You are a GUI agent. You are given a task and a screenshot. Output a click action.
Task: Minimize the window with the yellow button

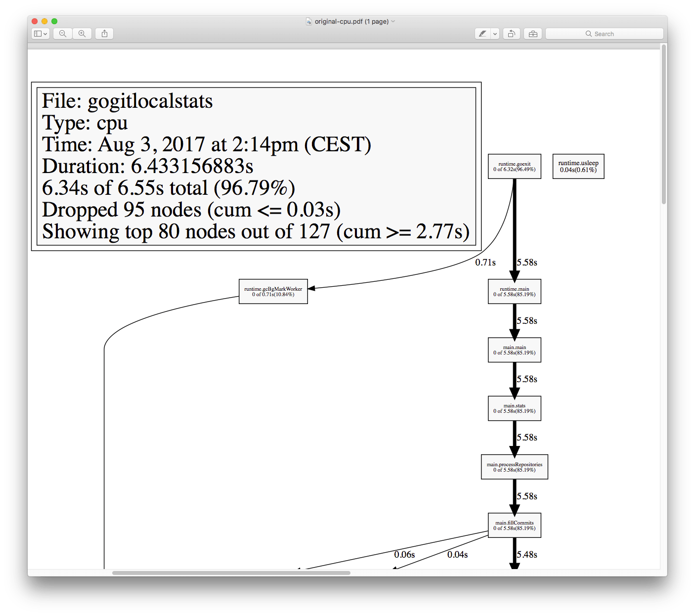(44, 21)
